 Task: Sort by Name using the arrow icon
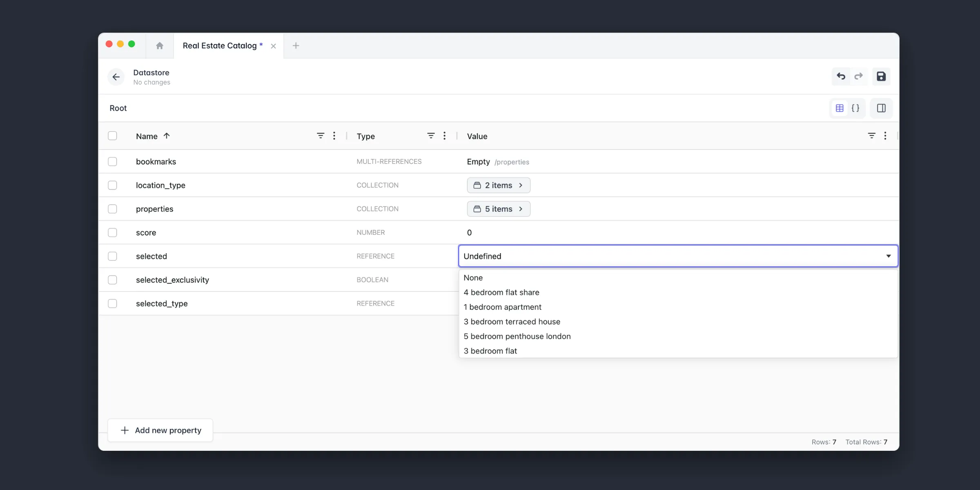click(167, 136)
